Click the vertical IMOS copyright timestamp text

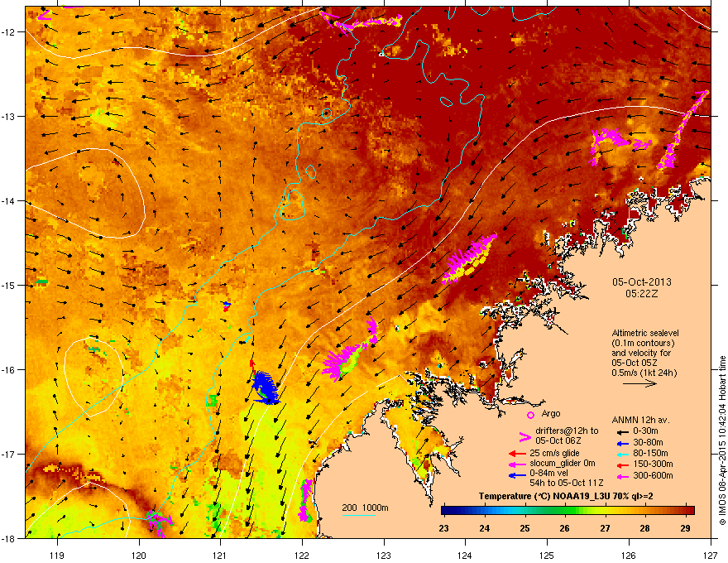[x=722, y=440]
